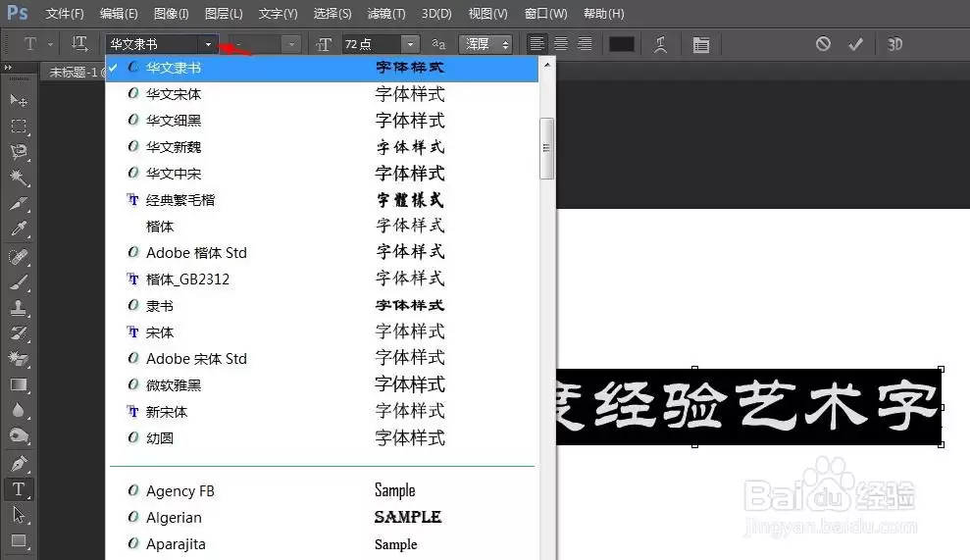This screenshot has width=970, height=560.
Task: Cancel current text edits
Action: tap(823, 44)
